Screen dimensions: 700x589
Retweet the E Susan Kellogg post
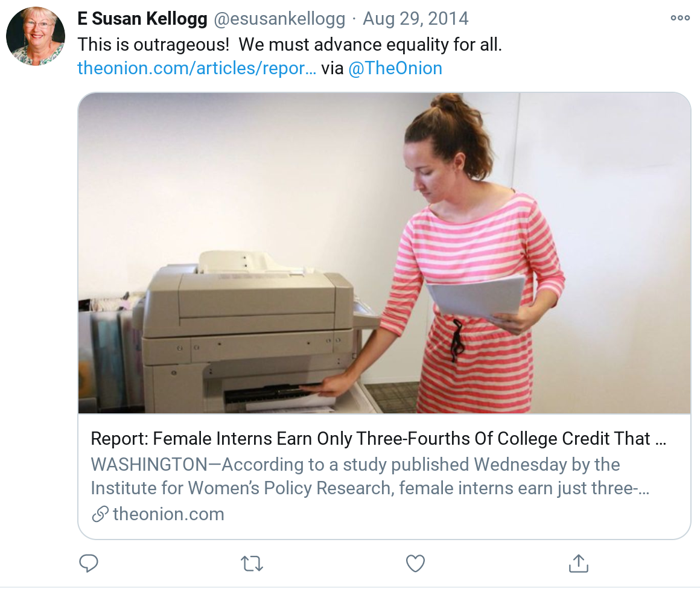tap(252, 564)
